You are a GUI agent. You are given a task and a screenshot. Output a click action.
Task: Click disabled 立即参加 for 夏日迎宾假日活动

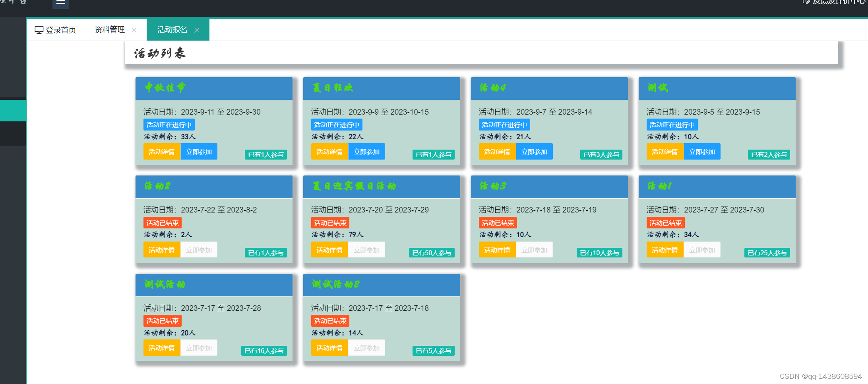(x=367, y=250)
